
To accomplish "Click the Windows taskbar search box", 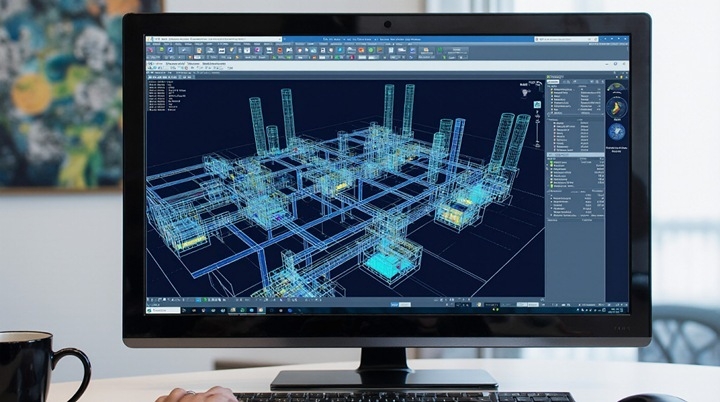I will [165, 311].
